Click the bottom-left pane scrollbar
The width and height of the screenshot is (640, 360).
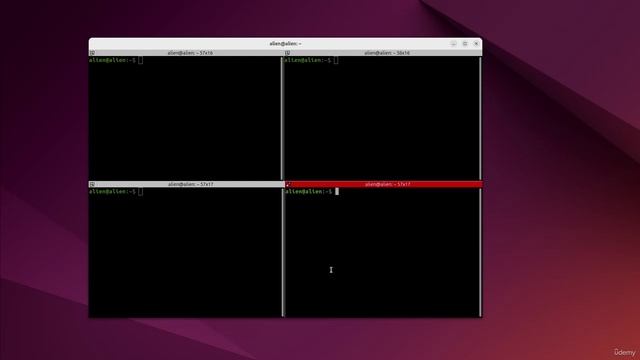click(282, 252)
